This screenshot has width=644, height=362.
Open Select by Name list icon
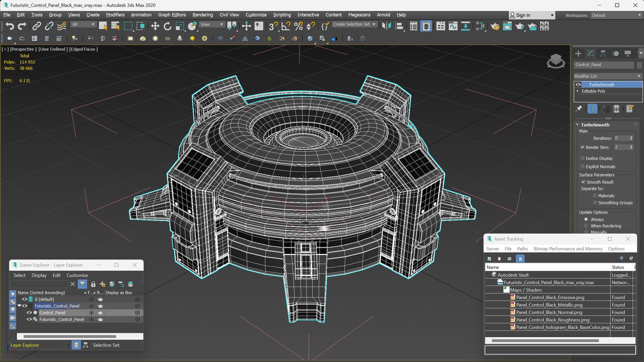115,26
